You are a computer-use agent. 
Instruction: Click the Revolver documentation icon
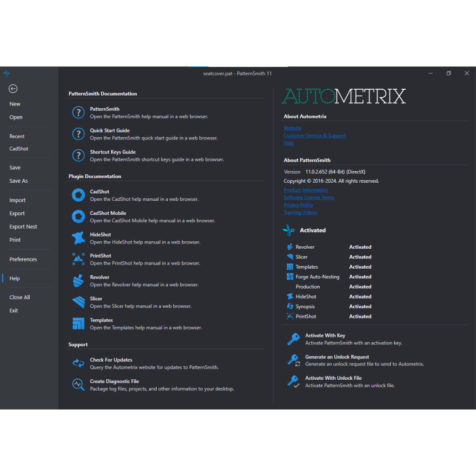78,281
